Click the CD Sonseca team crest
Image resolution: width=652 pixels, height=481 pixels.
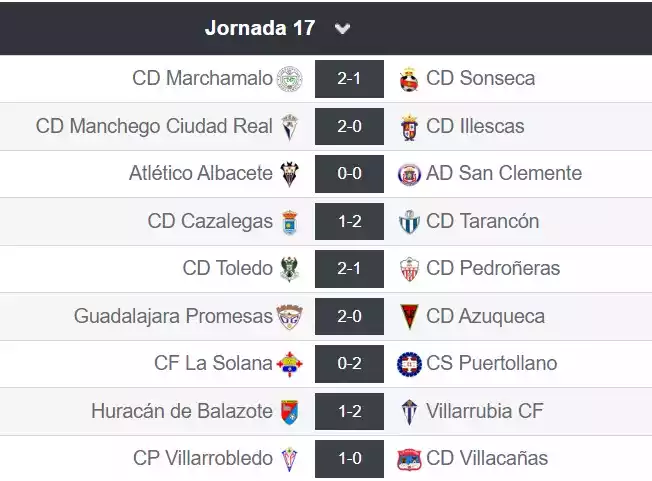[x=409, y=79]
